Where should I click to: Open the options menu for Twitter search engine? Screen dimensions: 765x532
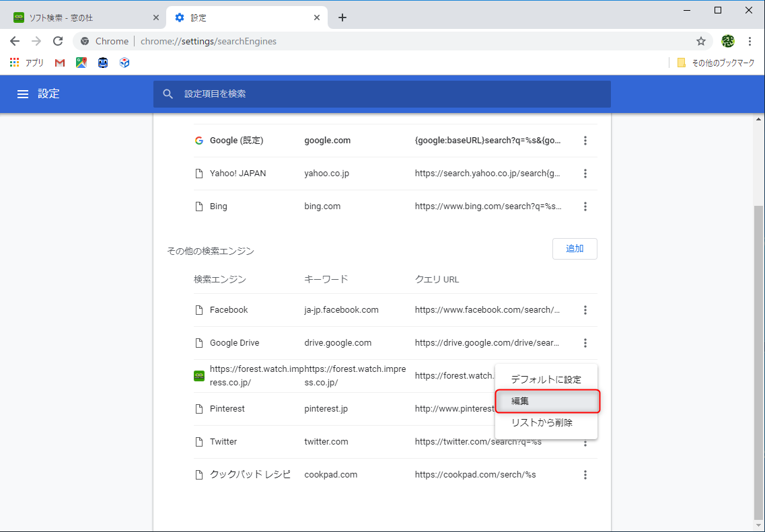click(x=585, y=442)
